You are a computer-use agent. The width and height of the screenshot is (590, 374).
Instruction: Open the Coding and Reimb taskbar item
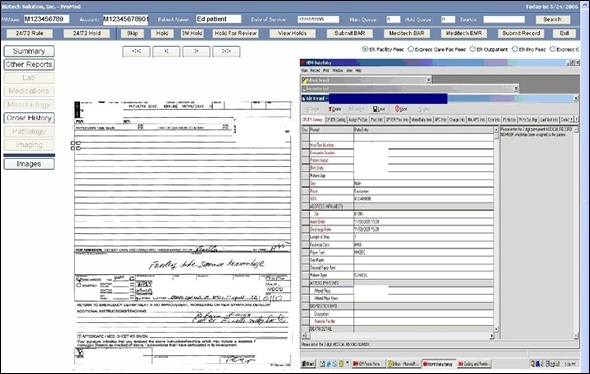click(x=474, y=364)
